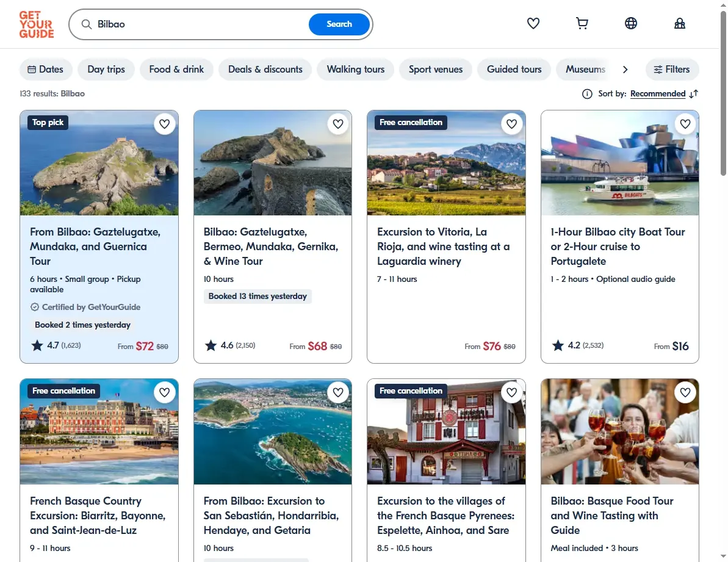The height and width of the screenshot is (562, 728).
Task: Open the Recommended sort dropdown
Action: 657,94
